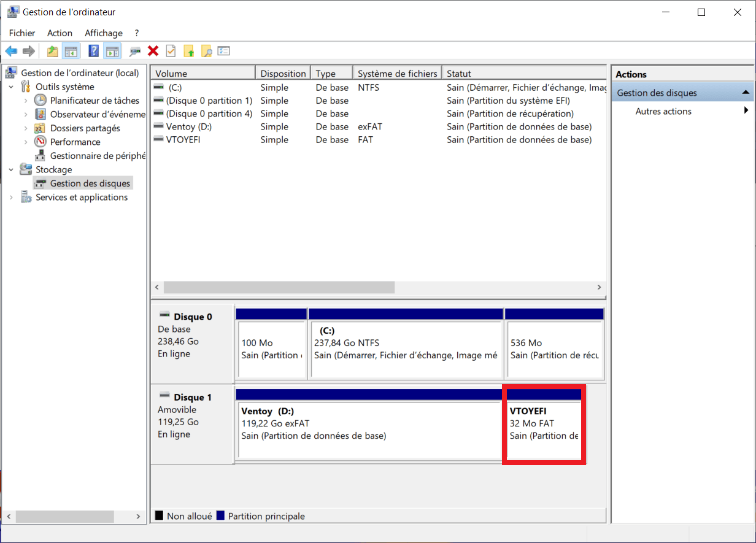The height and width of the screenshot is (543, 756).
Task: Expand the Planificateur de tâches node
Action: 25,101
